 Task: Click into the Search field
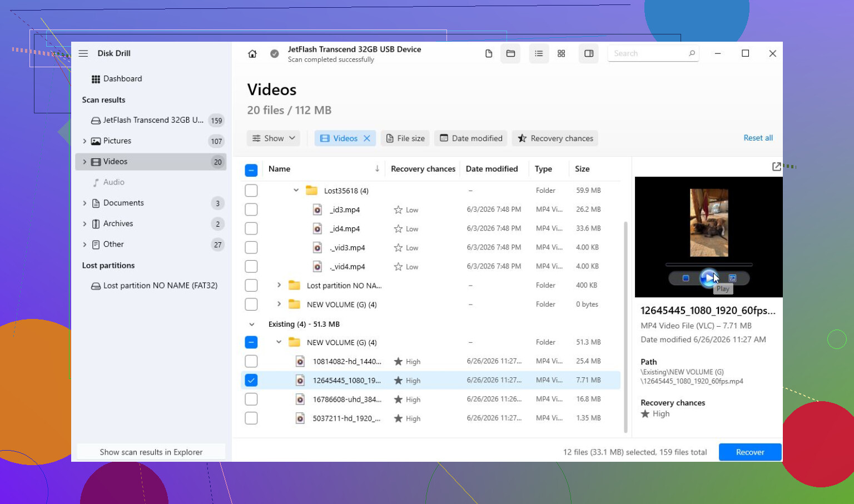[x=648, y=53]
